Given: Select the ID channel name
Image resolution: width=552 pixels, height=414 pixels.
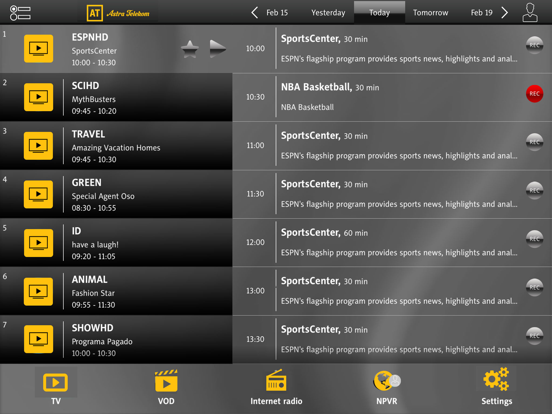Looking at the screenshot, I should [x=76, y=231].
